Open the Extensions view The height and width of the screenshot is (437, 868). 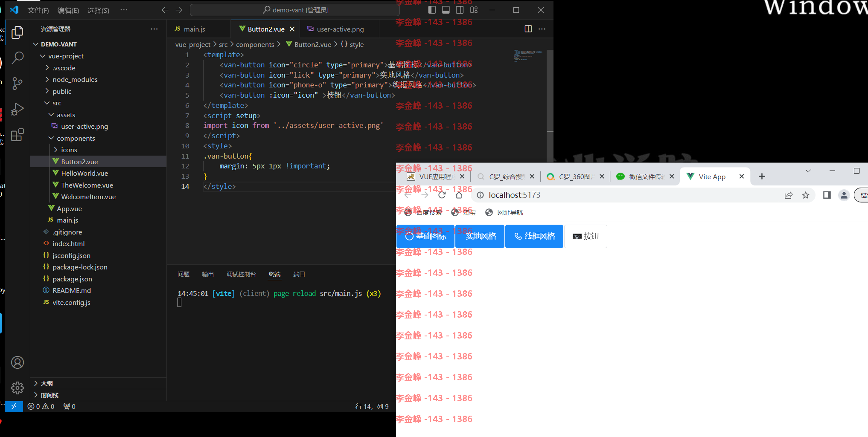tap(17, 135)
